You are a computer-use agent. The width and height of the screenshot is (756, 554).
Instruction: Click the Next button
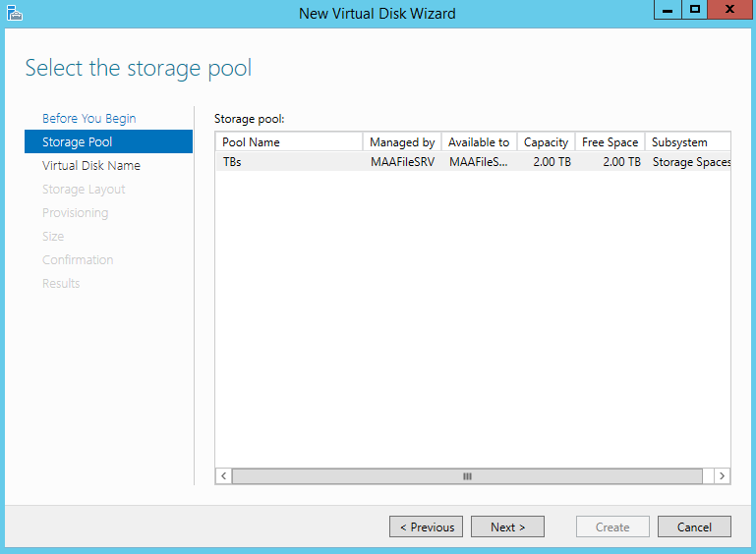coord(507,527)
